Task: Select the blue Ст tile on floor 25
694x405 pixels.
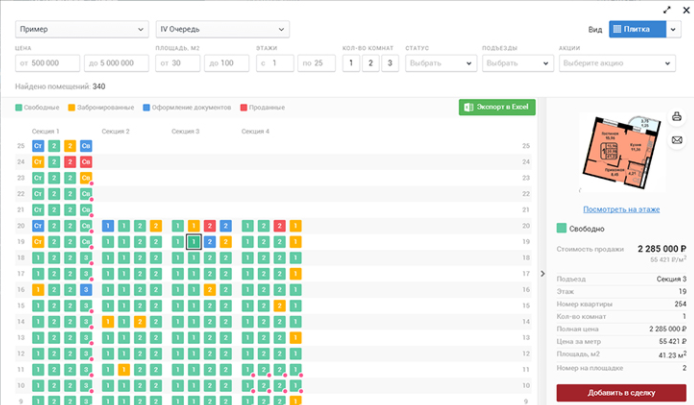Action: click(38, 146)
